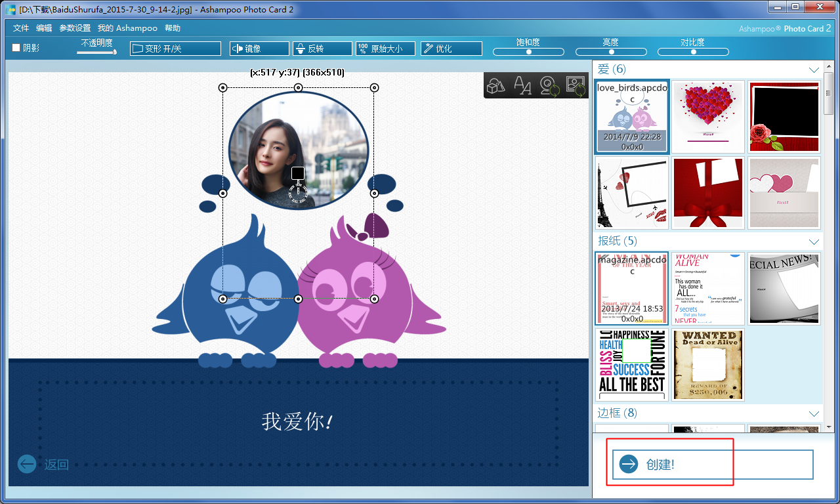Viewport: 840px width, 504px height.
Task: Select the Woman Alive magazine template
Action: (x=708, y=289)
